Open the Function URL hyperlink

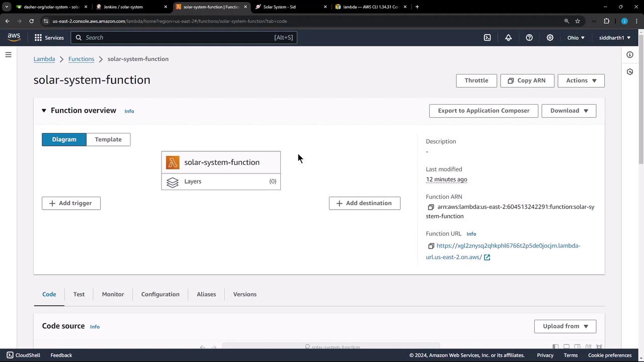click(x=503, y=251)
